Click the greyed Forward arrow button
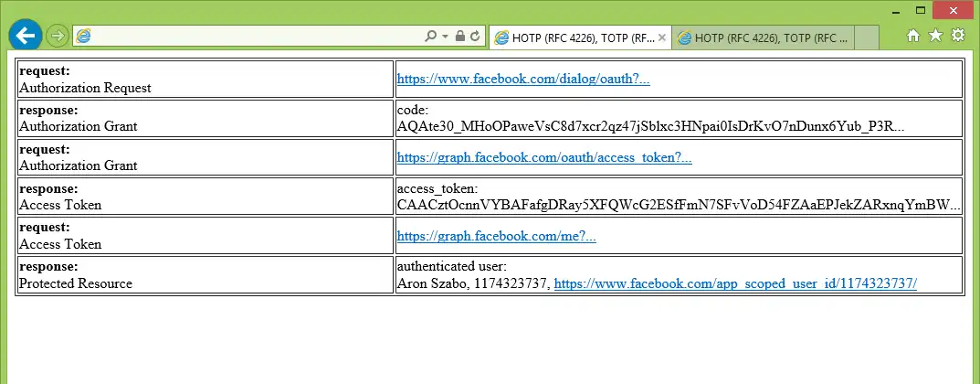 (58, 36)
